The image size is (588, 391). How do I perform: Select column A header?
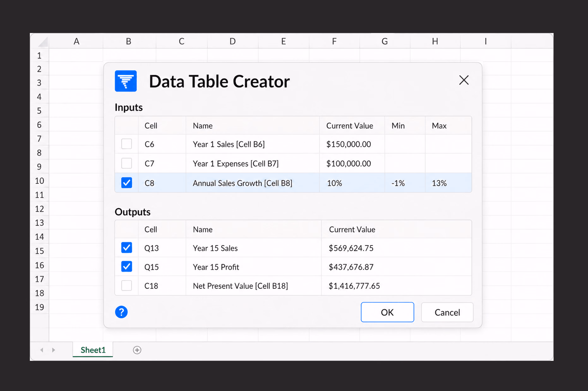(76, 41)
